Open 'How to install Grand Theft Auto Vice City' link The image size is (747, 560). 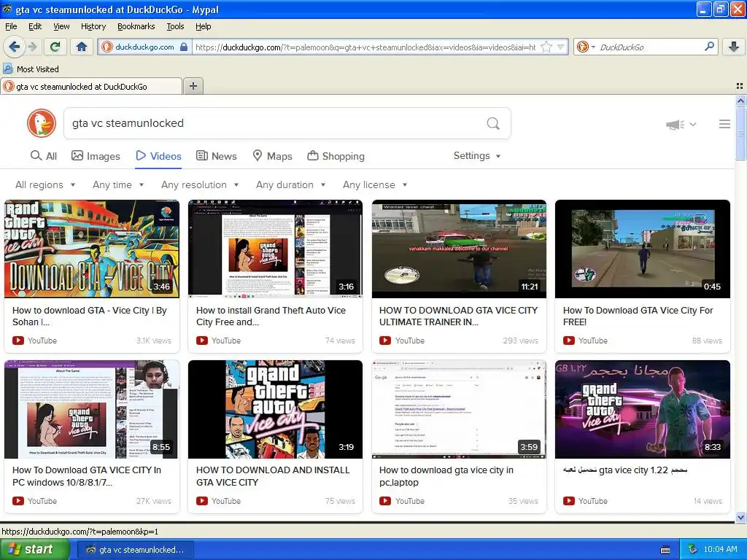click(271, 316)
